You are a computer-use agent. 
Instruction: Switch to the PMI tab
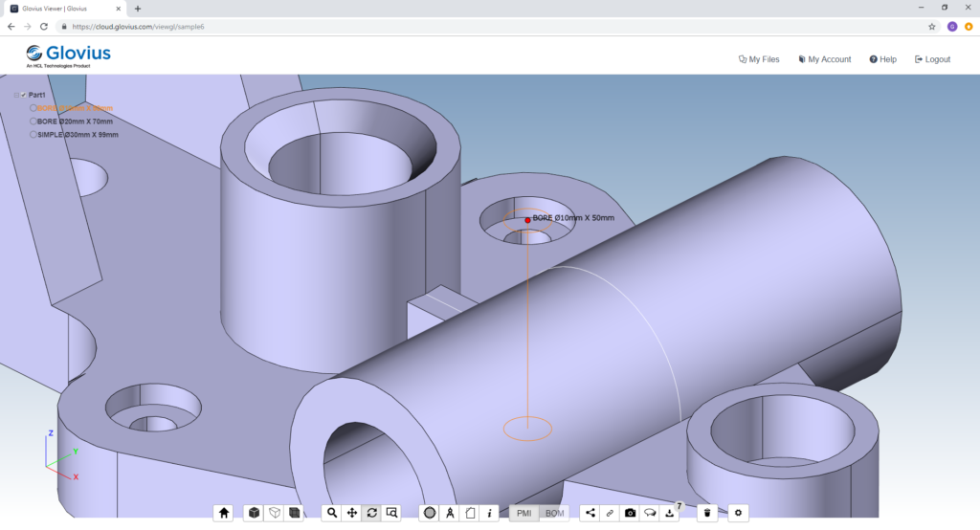523,513
